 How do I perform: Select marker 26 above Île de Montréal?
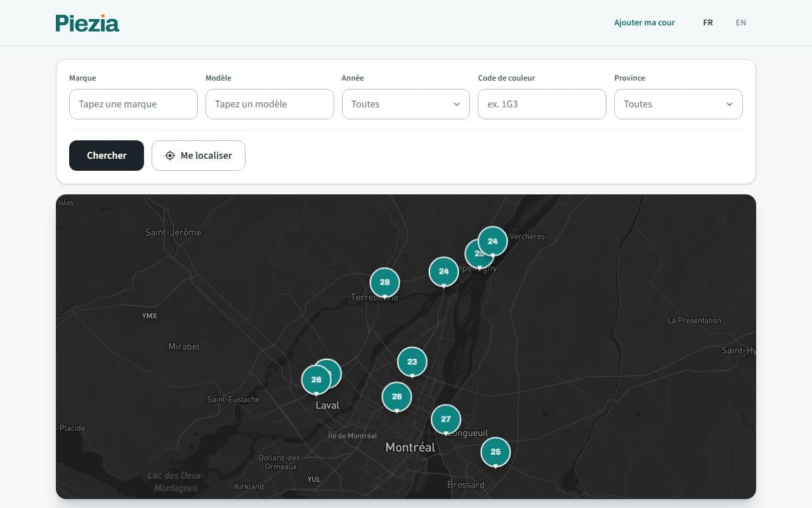[x=396, y=396]
